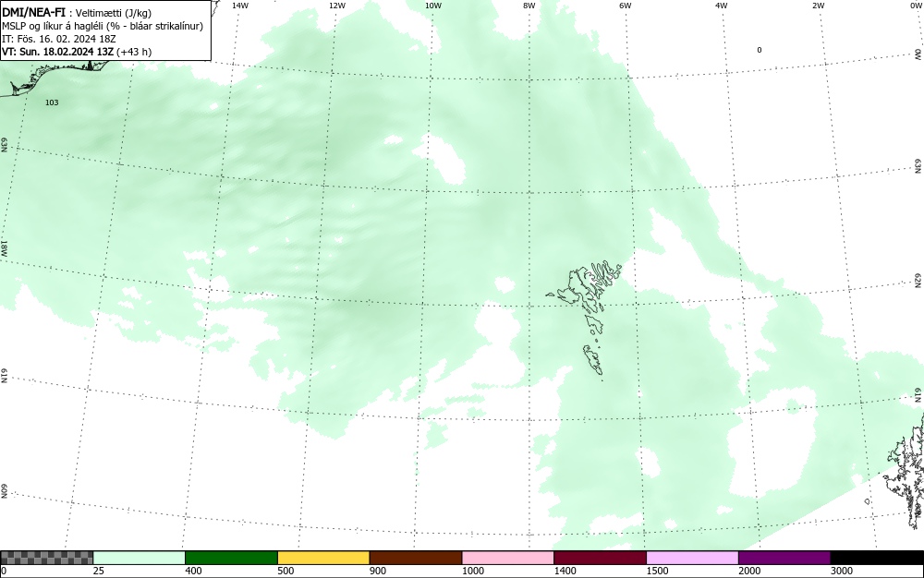
Task: Click the "MSLP og líkur á hagléli" line
Action: (103, 26)
